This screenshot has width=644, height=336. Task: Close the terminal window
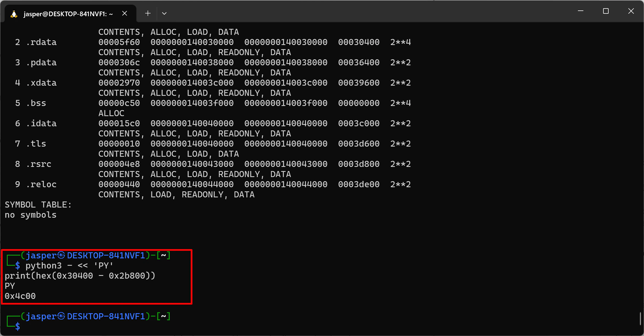(631, 11)
